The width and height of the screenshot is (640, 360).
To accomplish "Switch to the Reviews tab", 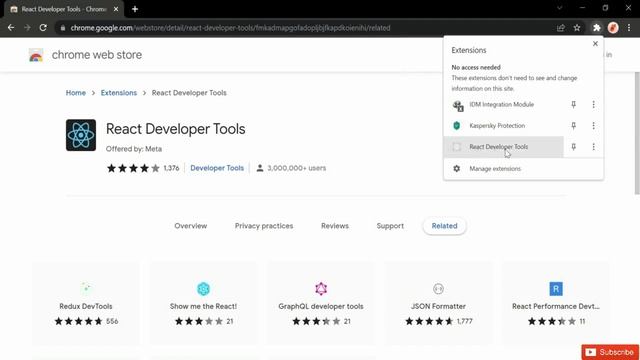I will pyautogui.click(x=335, y=226).
